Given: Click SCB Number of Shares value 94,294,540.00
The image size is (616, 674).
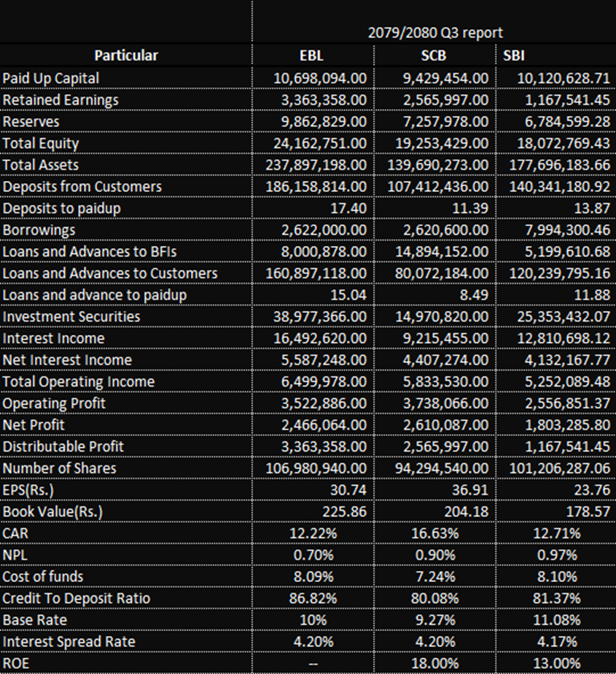Looking at the screenshot, I should point(442,468).
